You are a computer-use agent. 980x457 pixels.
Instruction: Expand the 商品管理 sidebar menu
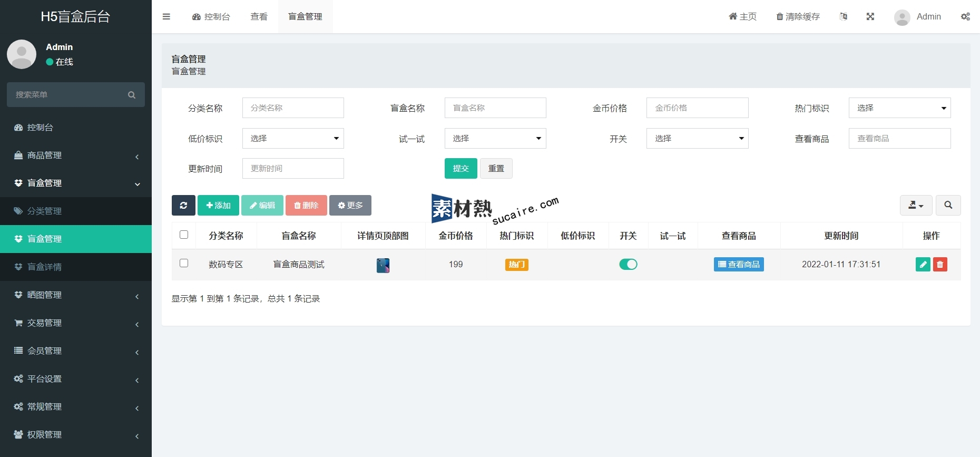(x=76, y=155)
